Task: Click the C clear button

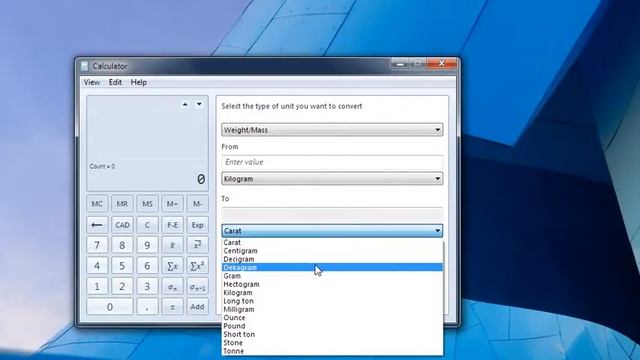Action: click(147, 225)
